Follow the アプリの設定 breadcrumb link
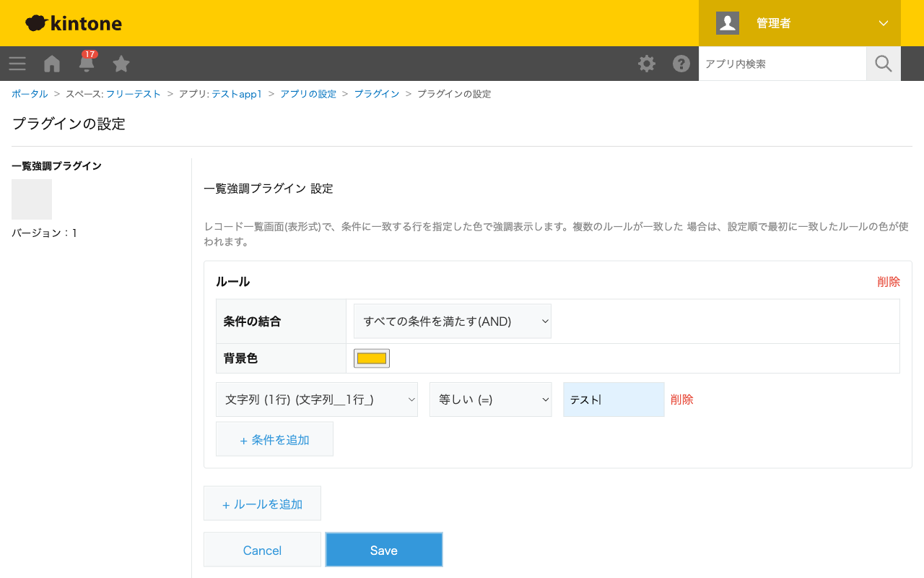 click(x=308, y=94)
